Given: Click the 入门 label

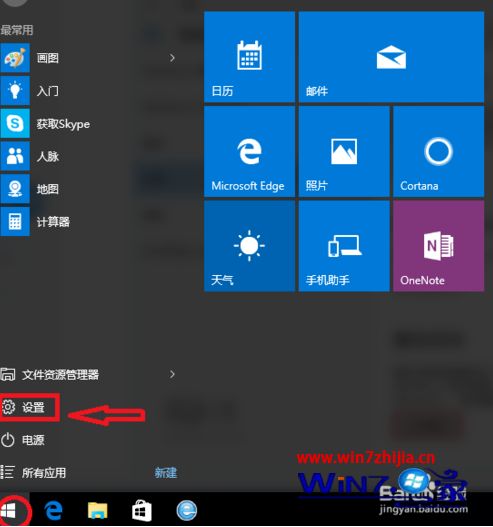Looking at the screenshot, I should click(x=48, y=91).
